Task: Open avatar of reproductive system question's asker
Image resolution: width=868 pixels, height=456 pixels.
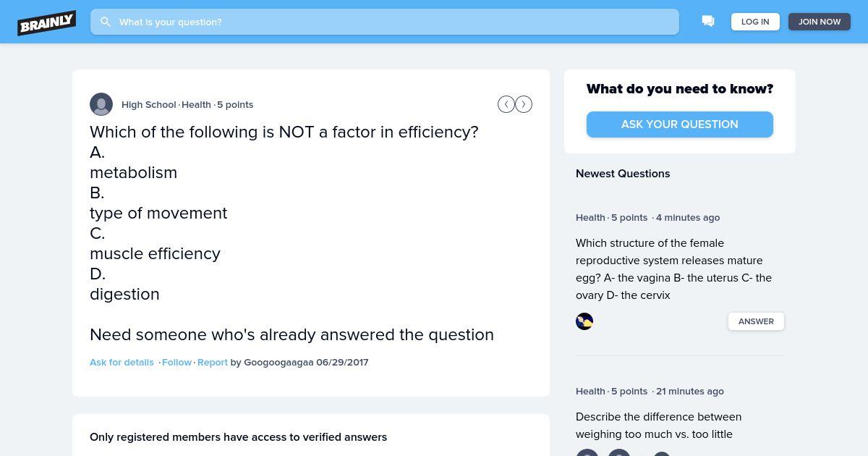Action: (x=584, y=321)
